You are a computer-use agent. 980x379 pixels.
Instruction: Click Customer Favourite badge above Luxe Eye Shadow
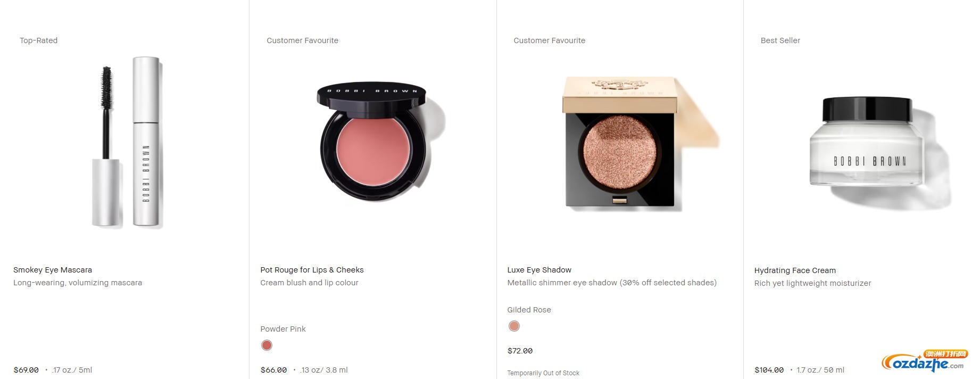click(549, 40)
